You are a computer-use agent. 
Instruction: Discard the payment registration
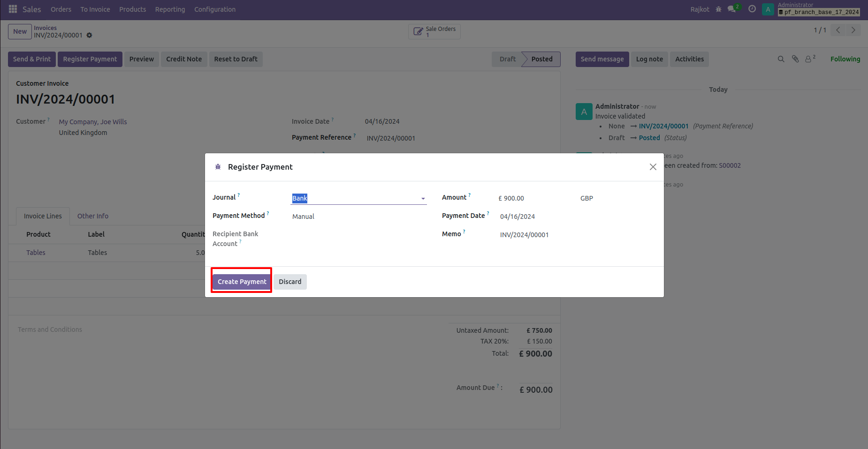pyautogui.click(x=290, y=281)
